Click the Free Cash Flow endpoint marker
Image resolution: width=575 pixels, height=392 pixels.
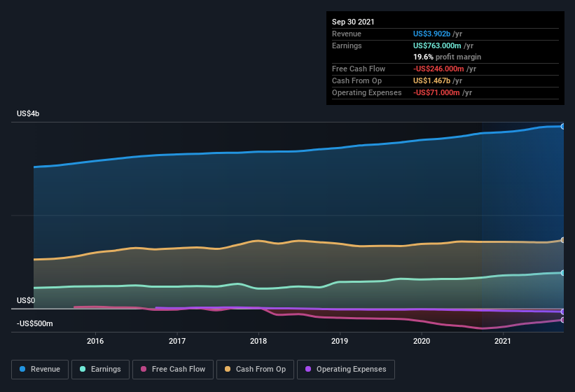tap(563, 320)
